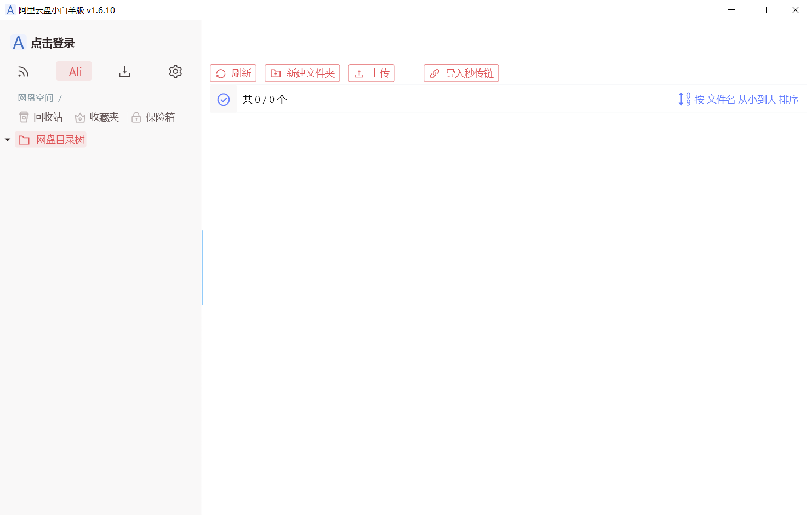Screen dimensions: 812x515
Task: Click 新建文件夹 to create folder
Action: pyautogui.click(x=302, y=73)
